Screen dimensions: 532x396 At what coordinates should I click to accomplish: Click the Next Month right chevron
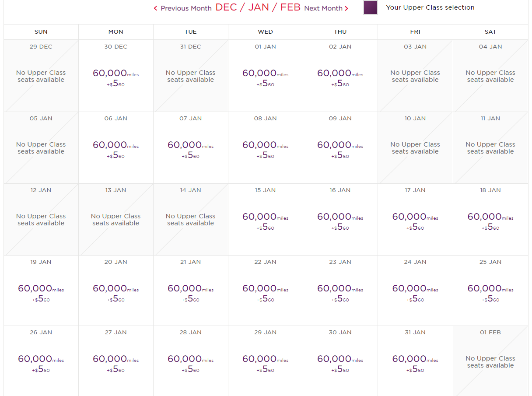(x=346, y=8)
